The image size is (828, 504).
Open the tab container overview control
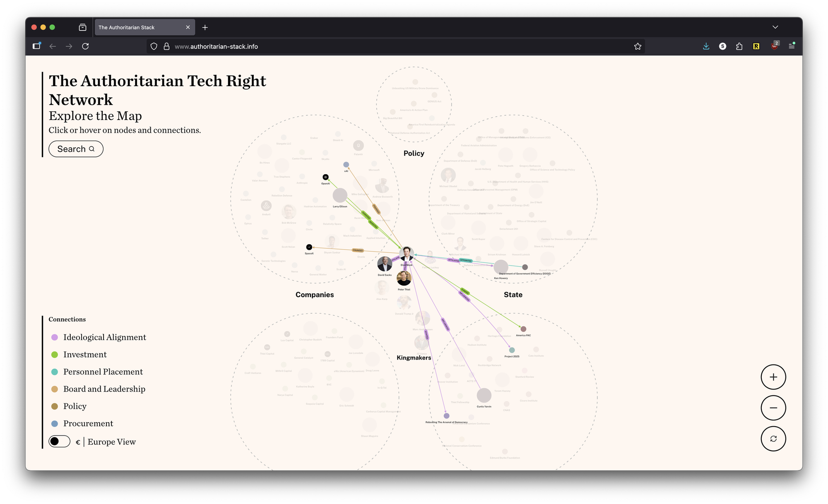click(82, 27)
